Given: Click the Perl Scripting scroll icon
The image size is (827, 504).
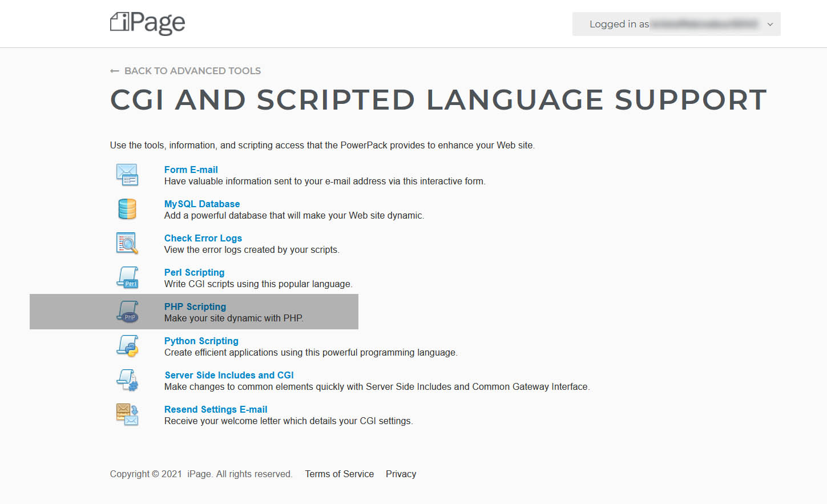Looking at the screenshot, I should [128, 277].
